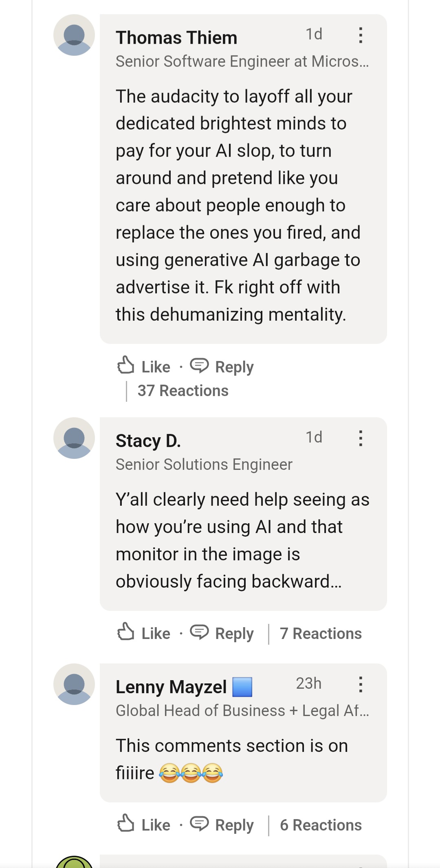Open Thomas Thiem's name link
This screenshot has height=868, width=440.
coord(176,38)
